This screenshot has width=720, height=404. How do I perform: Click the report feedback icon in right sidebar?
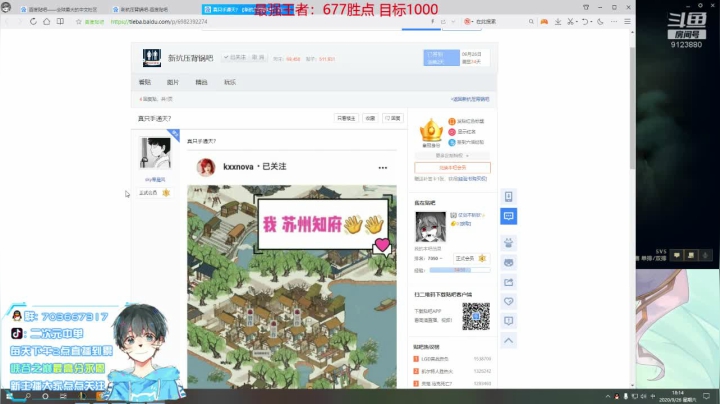[508, 321]
